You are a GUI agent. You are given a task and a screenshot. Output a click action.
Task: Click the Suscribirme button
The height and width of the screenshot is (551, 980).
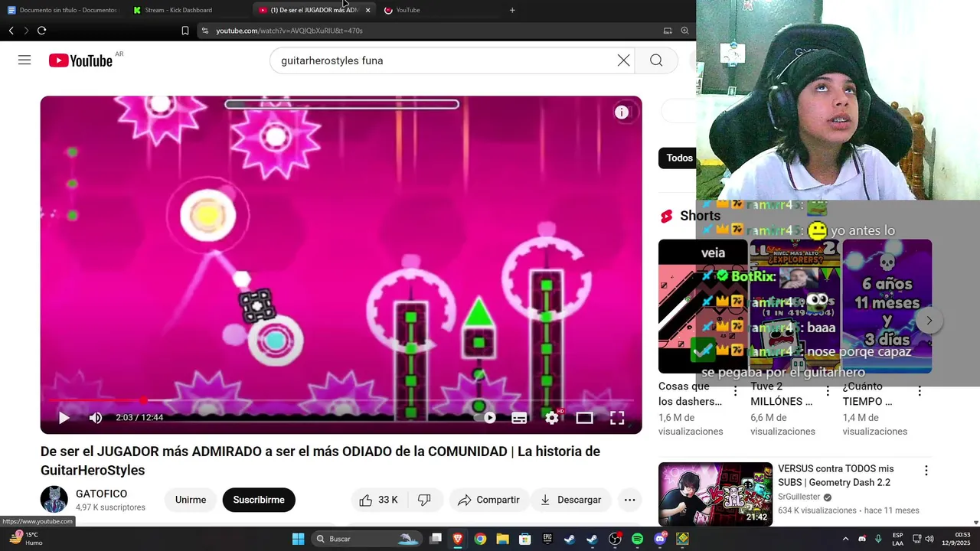point(259,500)
